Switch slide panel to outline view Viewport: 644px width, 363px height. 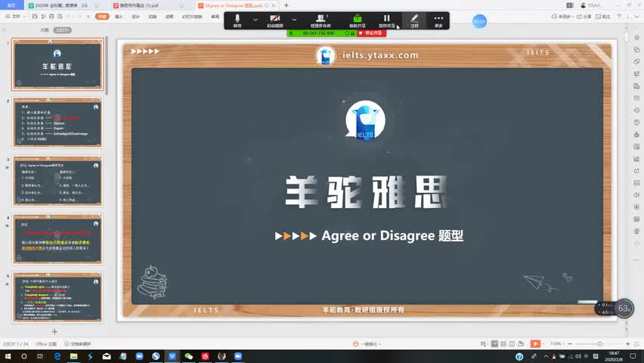click(x=45, y=30)
